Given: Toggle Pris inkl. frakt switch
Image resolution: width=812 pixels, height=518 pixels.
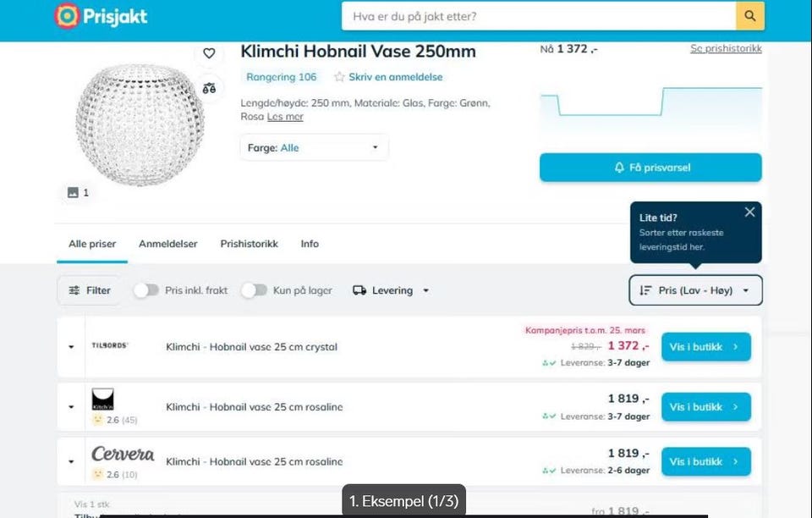Looking at the screenshot, I should pos(146,290).
